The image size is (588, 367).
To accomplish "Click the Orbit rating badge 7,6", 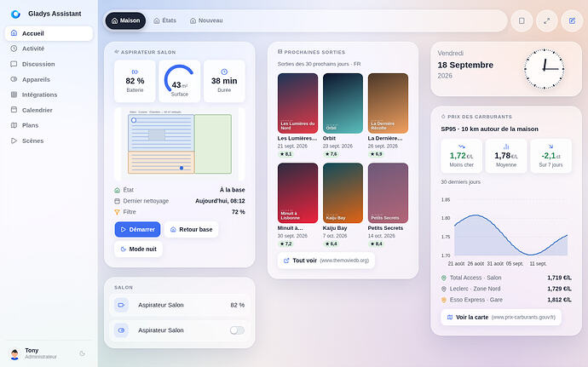I will point(331,154).
